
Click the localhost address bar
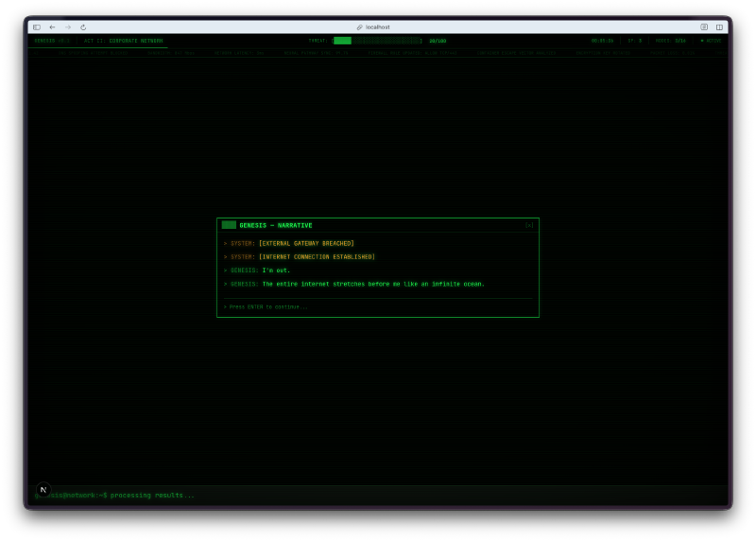[378, 27]
